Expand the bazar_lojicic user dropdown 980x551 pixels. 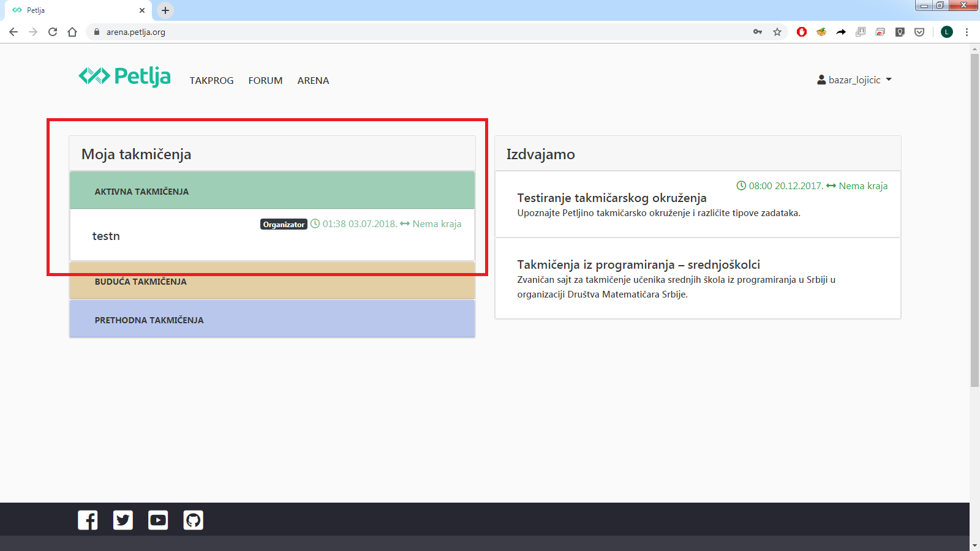[x=854, y=80]
